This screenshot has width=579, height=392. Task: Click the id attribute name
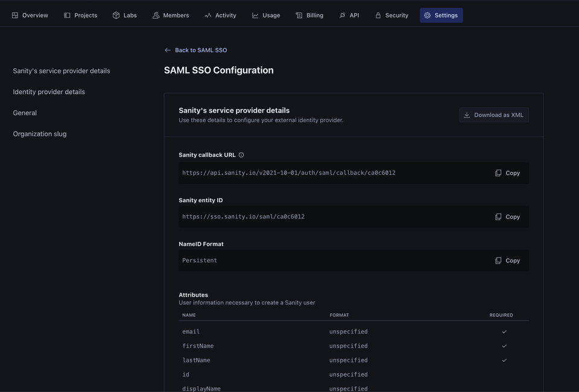tap(186, 375)
